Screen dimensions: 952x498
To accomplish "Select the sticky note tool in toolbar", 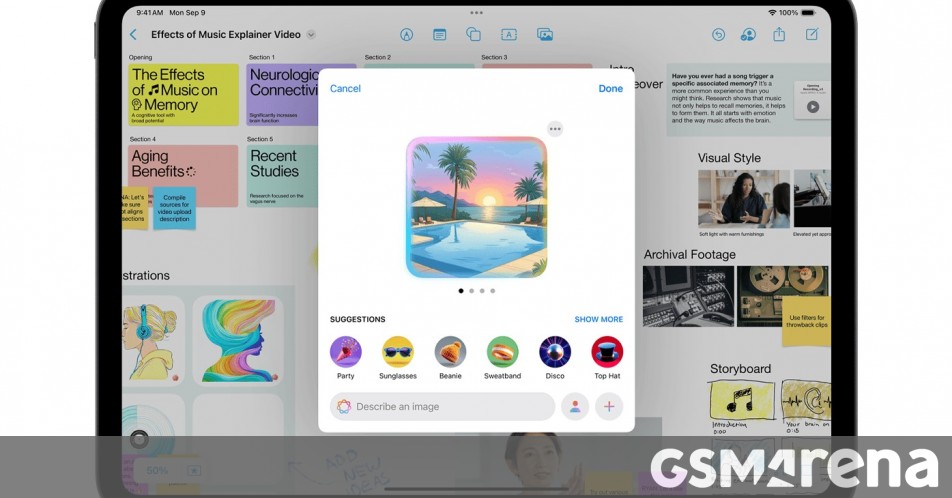I will (440, 35).
